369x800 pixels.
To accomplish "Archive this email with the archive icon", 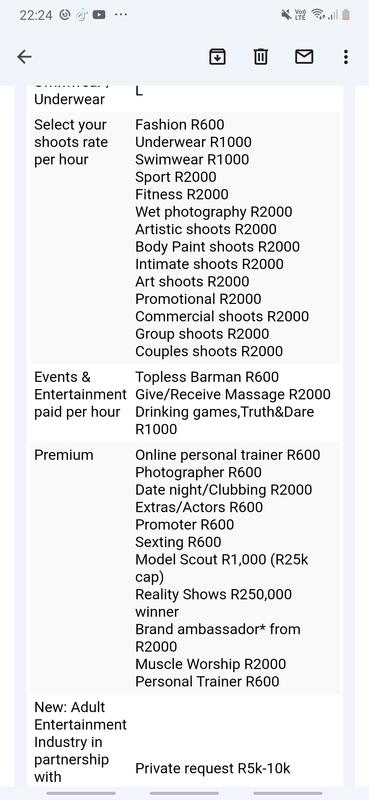I will coord(217,57).
